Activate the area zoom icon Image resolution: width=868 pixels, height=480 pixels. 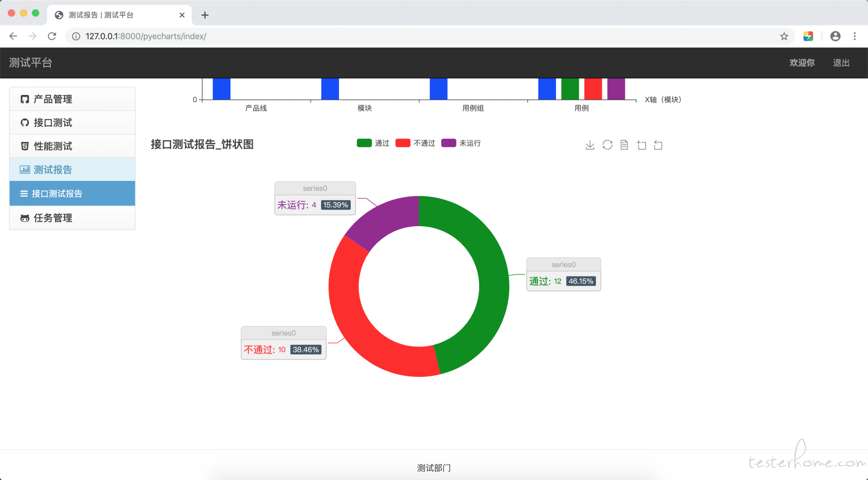coord(641,145)
